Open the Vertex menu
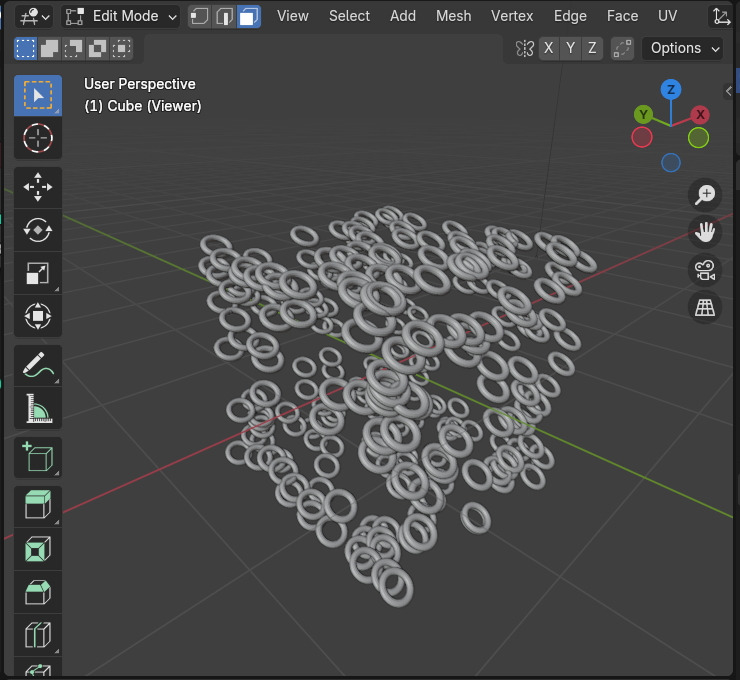This screenshot has width=740, height=680. pos(512,16)
